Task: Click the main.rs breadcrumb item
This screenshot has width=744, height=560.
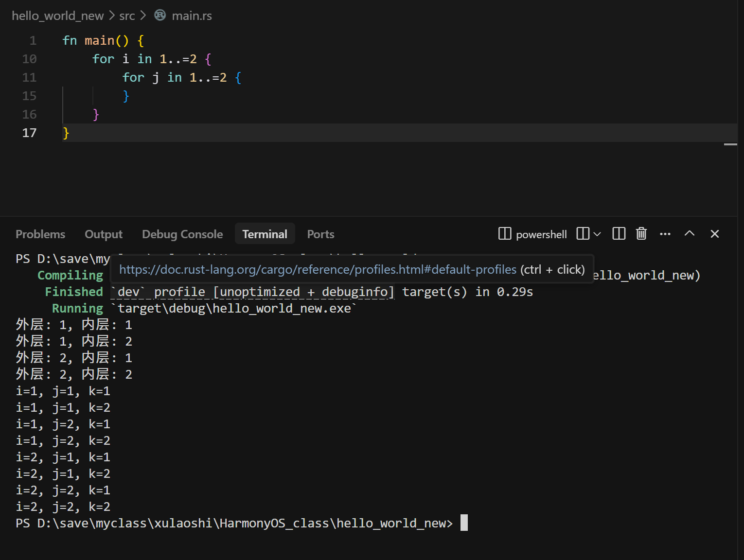Action: pyautogui.click(x=192, y=16)
